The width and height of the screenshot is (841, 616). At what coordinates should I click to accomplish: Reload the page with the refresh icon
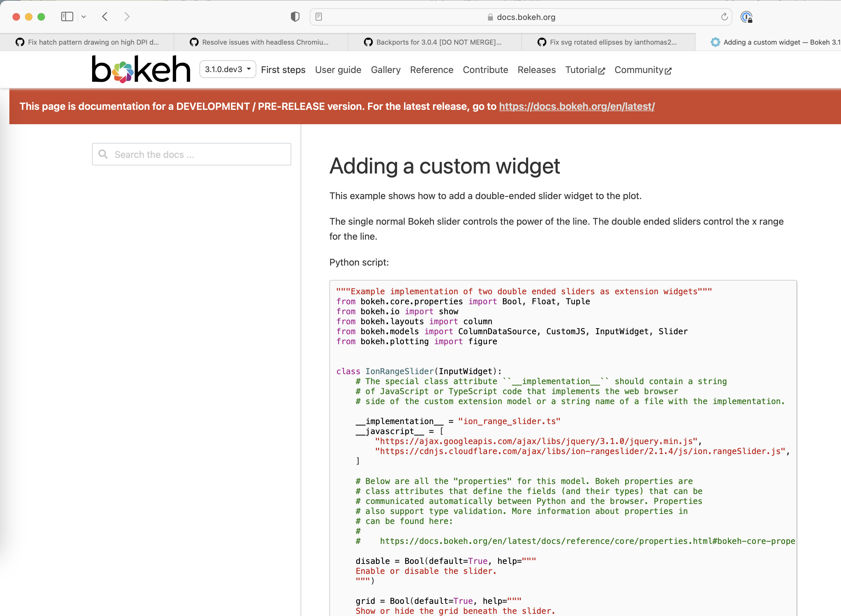724,17
